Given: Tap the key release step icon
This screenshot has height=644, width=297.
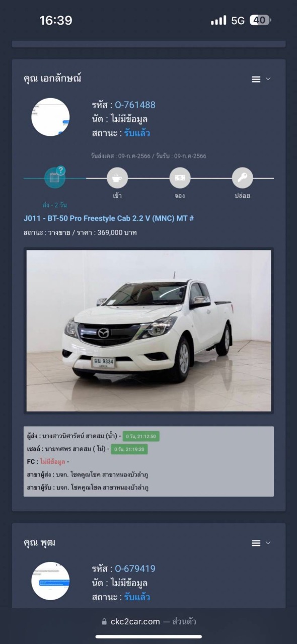Looking at the screenshot, I should point(242,178).
